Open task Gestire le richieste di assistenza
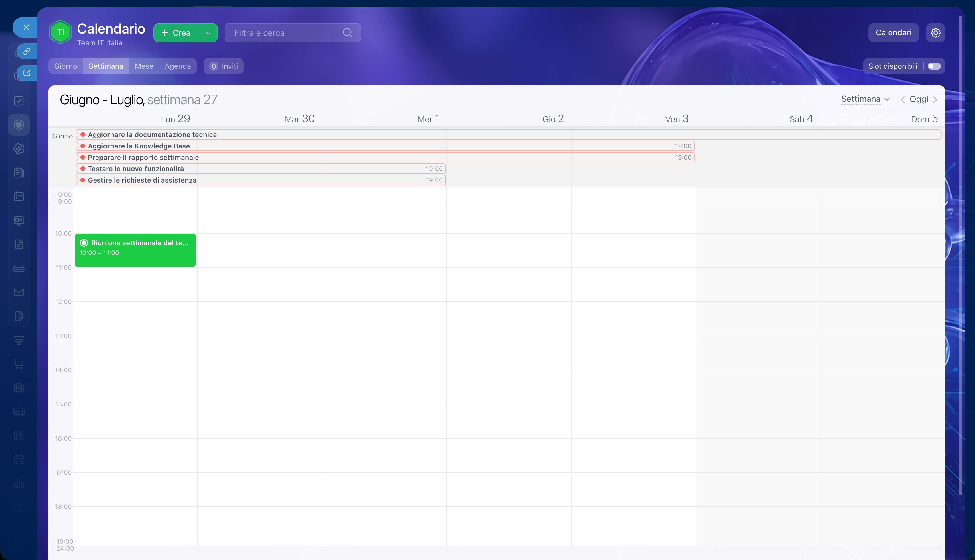This screenshot has width=975, height=560. [261, 180]
